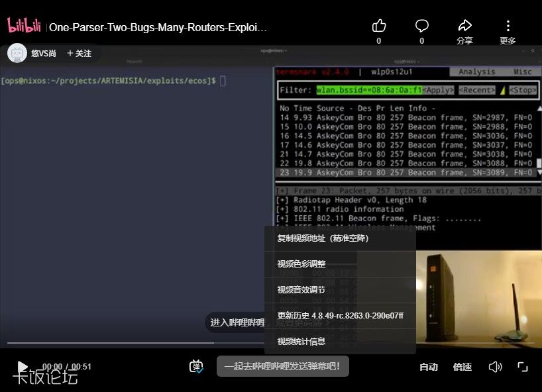
Task: Click the bilibili logo
Action: [x=25, y=25]
